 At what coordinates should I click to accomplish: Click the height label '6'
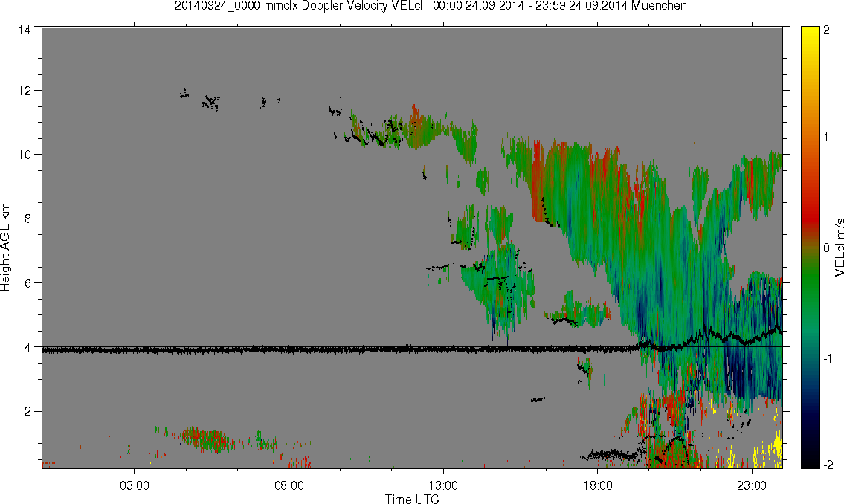click(x=27, y=283)
